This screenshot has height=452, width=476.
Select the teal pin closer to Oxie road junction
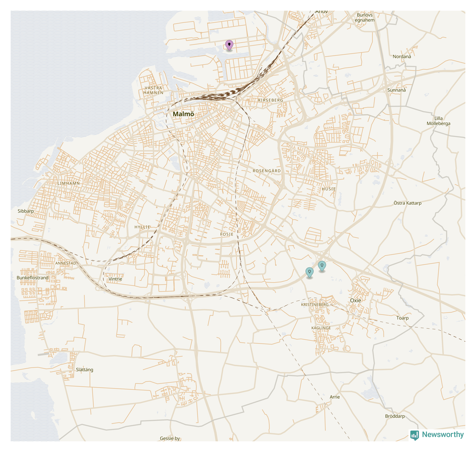tap(322, 266)
